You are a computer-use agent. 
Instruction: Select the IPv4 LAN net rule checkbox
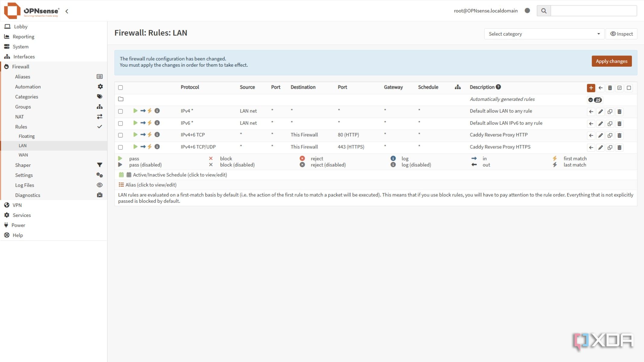(120, 111)
